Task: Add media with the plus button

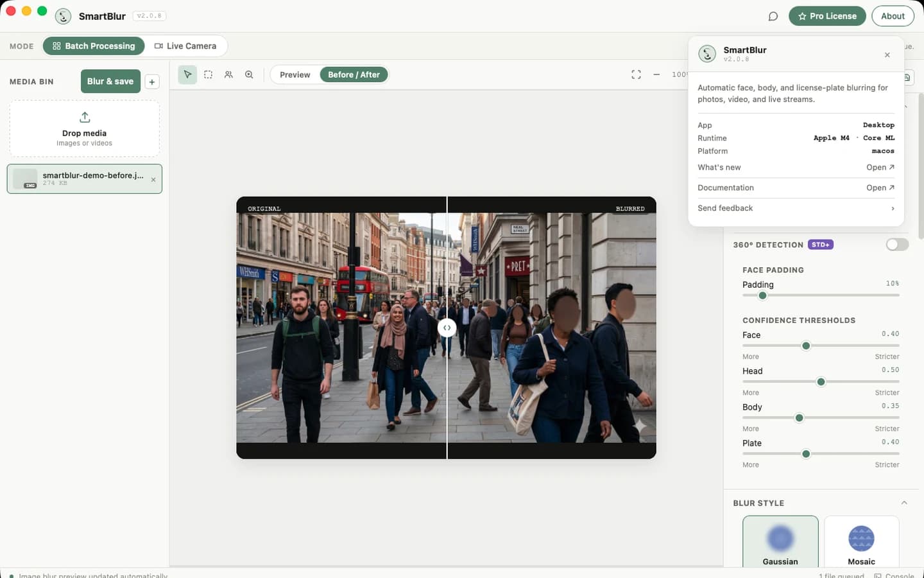Action: [152, 82]
